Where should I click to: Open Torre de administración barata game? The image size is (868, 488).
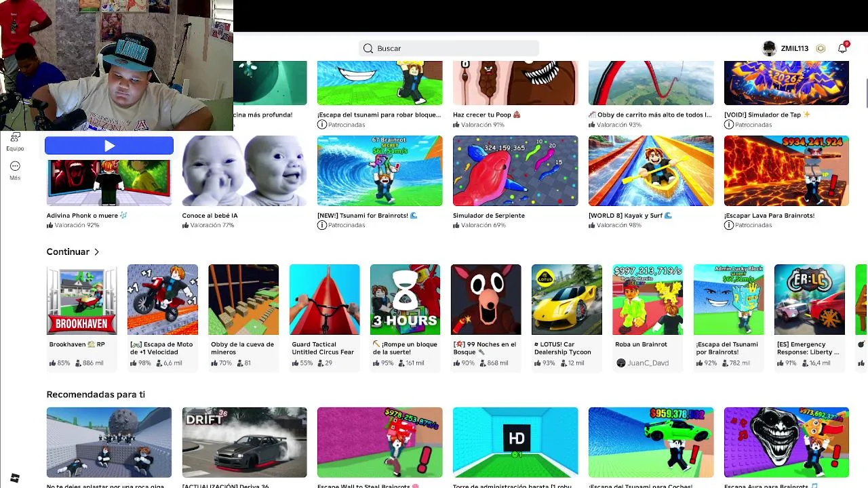click(515, 442)
